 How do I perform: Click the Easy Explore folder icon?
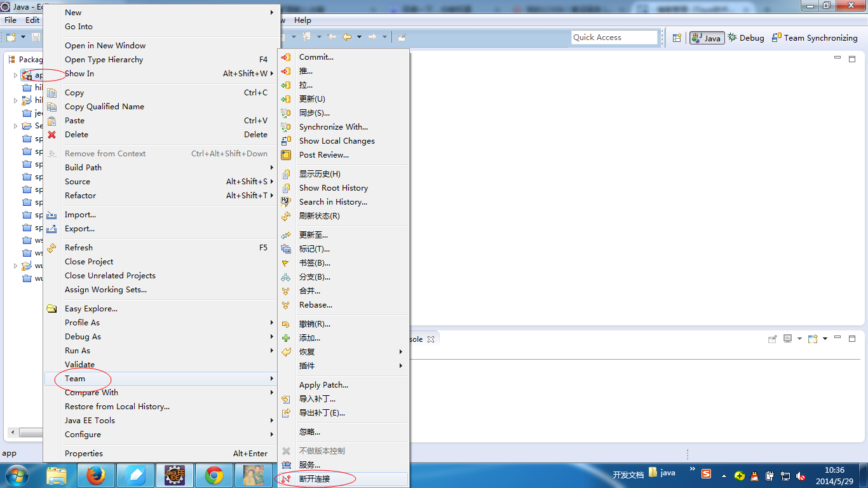click(x=52, y=309)
